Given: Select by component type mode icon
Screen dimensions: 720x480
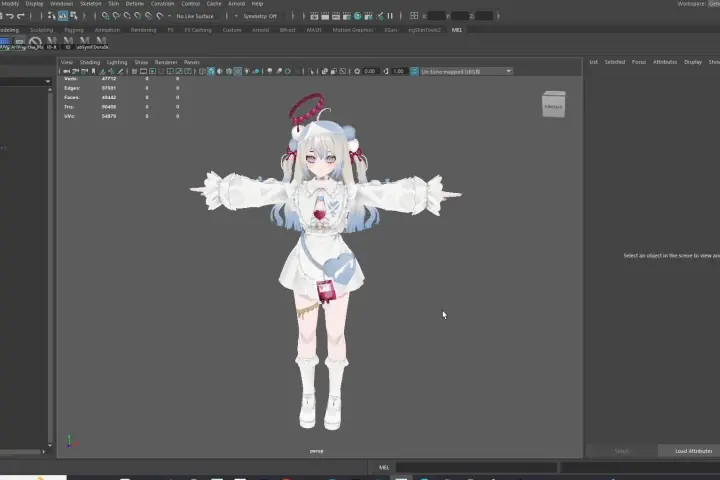Looking at the screenshot, I should click(x=73, y=16).
